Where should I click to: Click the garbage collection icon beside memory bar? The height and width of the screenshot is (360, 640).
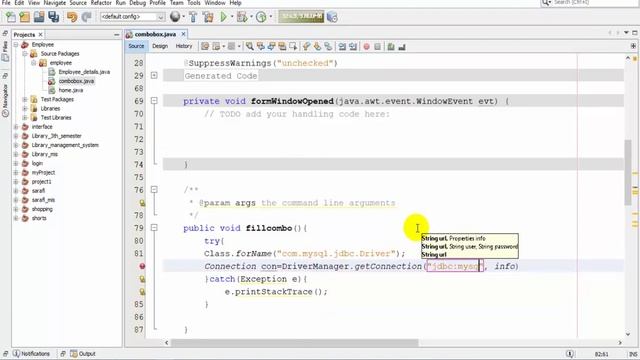[332, 17]
